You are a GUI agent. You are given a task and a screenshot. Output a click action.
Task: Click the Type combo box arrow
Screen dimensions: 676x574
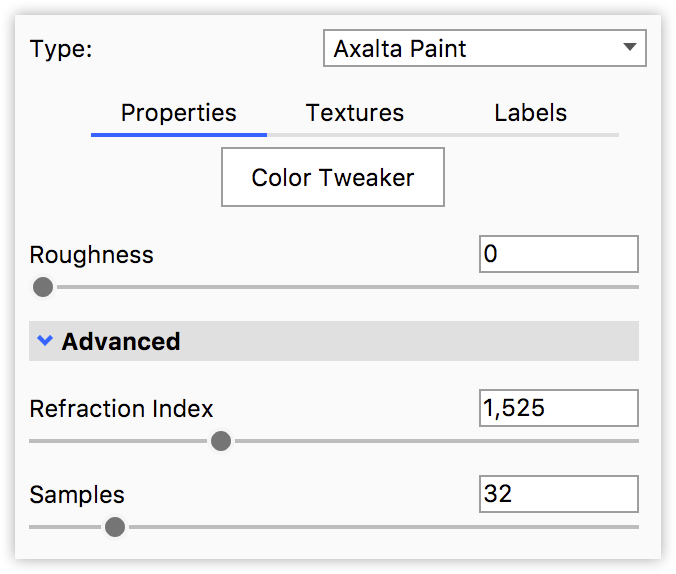click(629, 47)
